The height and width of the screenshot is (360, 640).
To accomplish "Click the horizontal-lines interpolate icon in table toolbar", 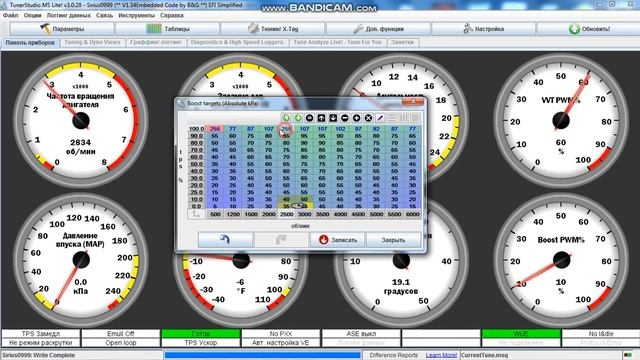I will 392,118.
